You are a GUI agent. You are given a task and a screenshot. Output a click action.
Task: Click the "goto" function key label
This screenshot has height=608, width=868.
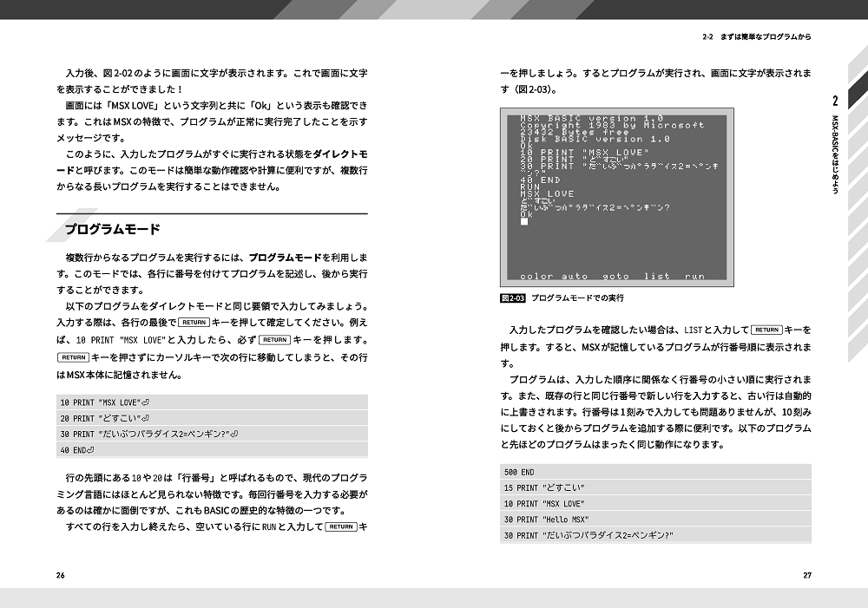tap(615, 276)
